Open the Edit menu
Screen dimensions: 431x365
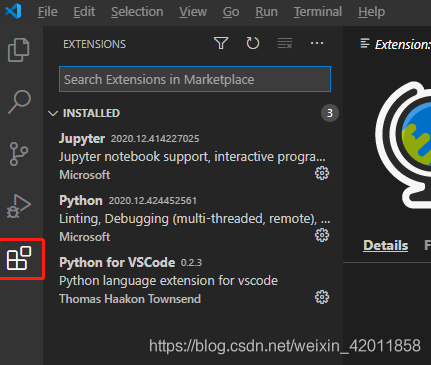click(x=84, y=12)
